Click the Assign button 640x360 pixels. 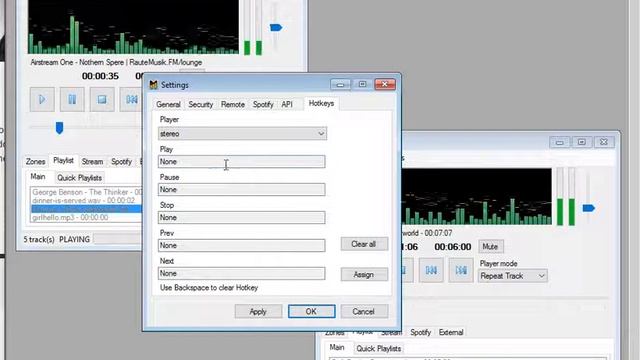[x=364, y=275]
